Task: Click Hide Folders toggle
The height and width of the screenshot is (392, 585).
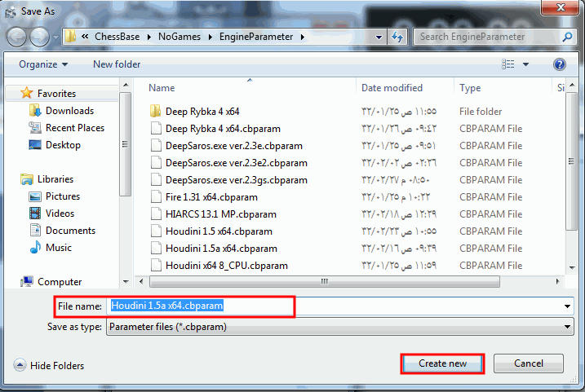Action: [49, 366]
